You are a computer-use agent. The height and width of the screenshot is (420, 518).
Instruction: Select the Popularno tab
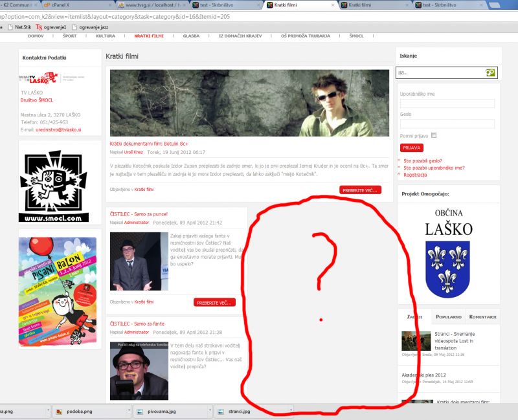coord(449,316)
